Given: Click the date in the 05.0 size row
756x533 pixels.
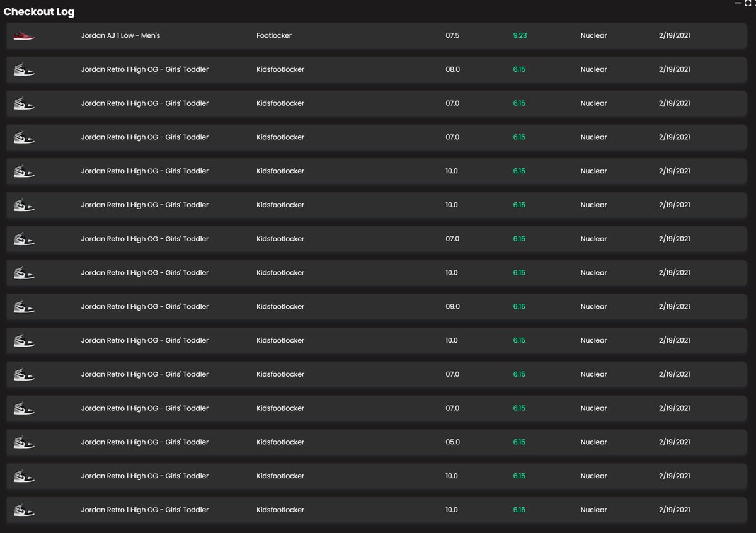Looking at the screenshot, I should [674, 442].
